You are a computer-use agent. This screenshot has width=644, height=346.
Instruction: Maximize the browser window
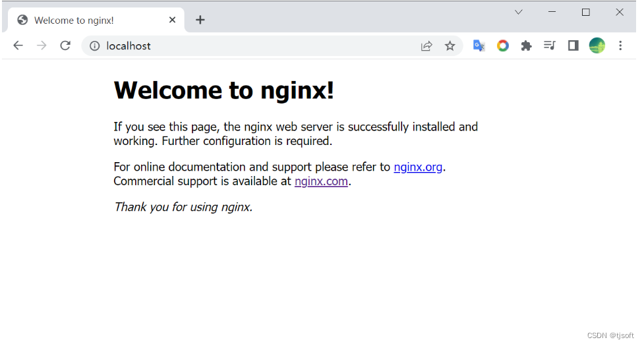click(x=586, y=13)
